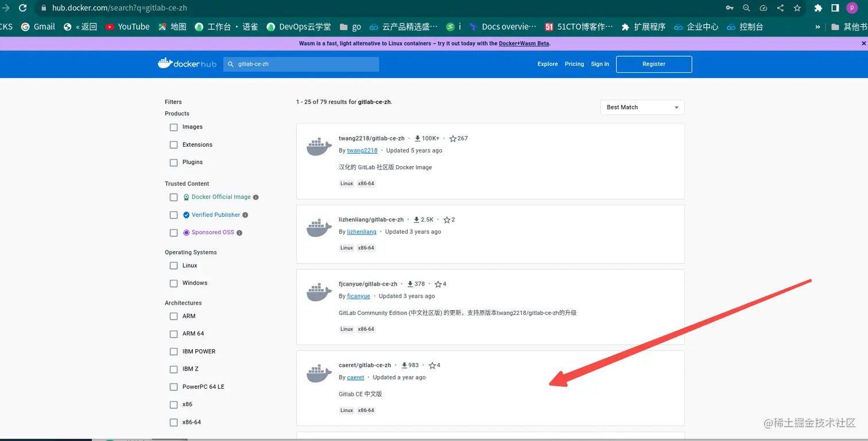Check the IBM Z architecture filter
The height and width of the screenshot is (441, 868).
[173, 369]
